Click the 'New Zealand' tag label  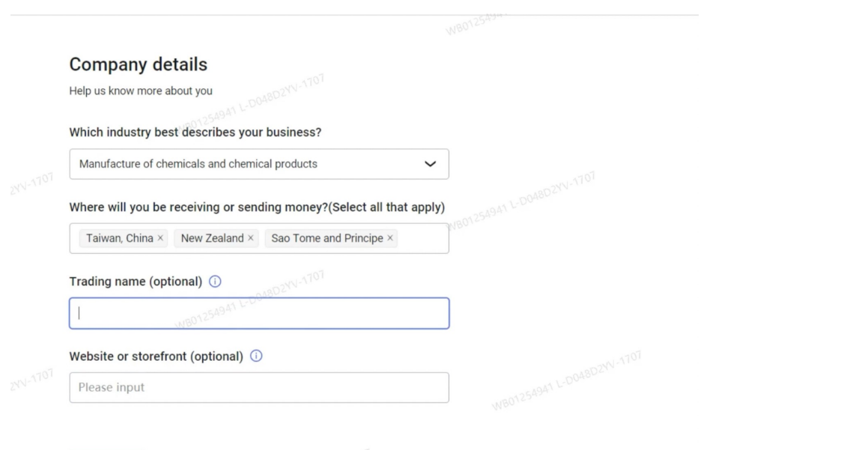(212, 238)
